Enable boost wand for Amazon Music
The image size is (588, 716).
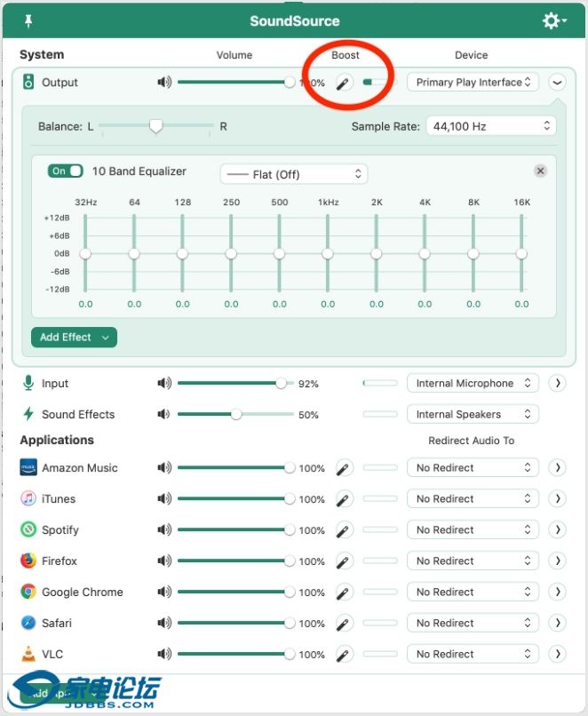point(344,468)
